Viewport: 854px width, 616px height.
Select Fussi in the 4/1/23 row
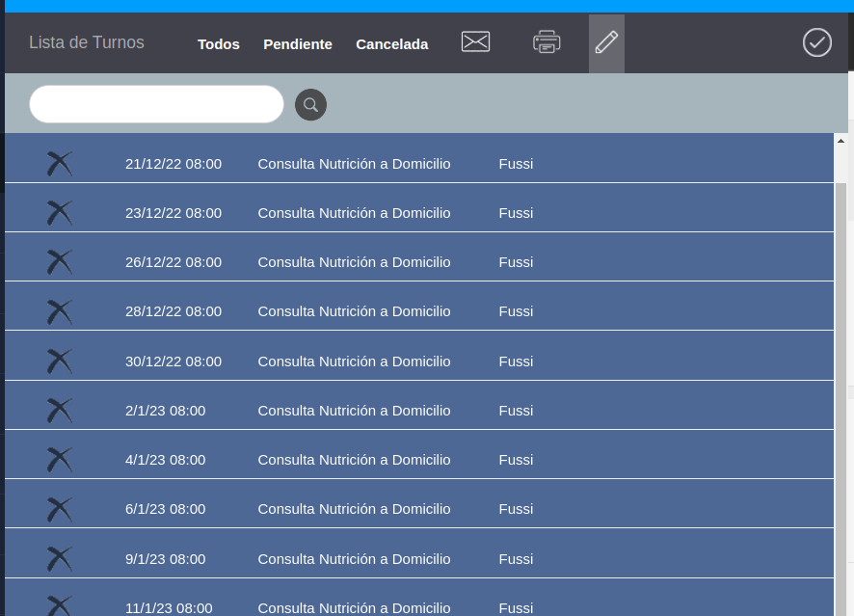tap(516, 460)
